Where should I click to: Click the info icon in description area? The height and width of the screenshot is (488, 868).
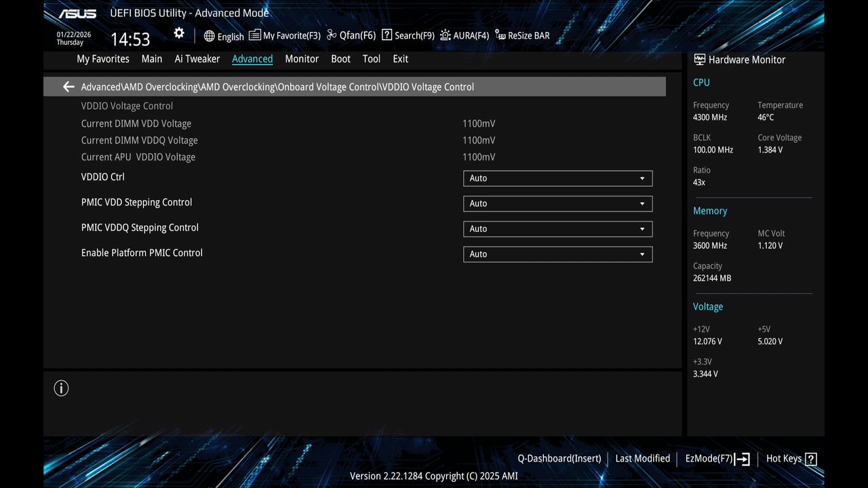click(x=61, y=388)
